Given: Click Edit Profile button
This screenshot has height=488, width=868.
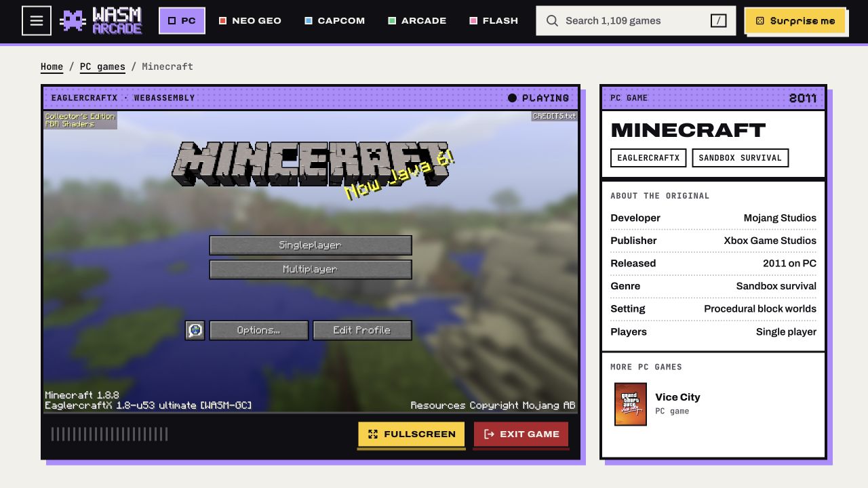Looking at the screenshot, I should pos(362,331).
